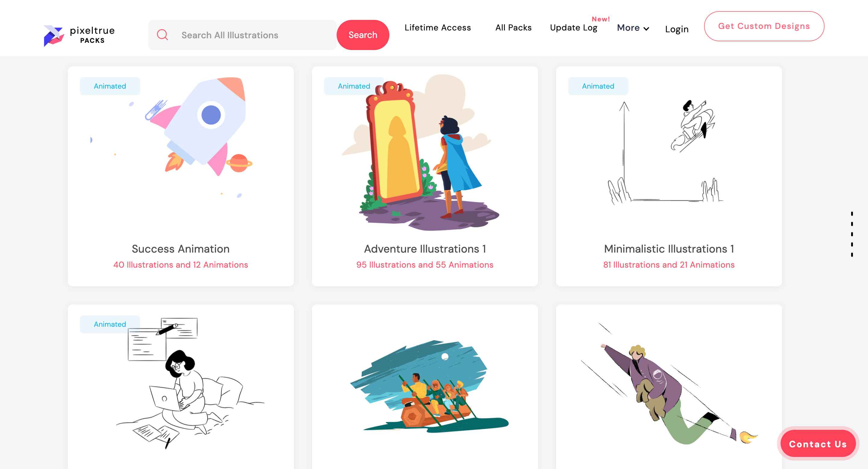
Task: Click the chevron next to More
Action: [x=646, y=29]
